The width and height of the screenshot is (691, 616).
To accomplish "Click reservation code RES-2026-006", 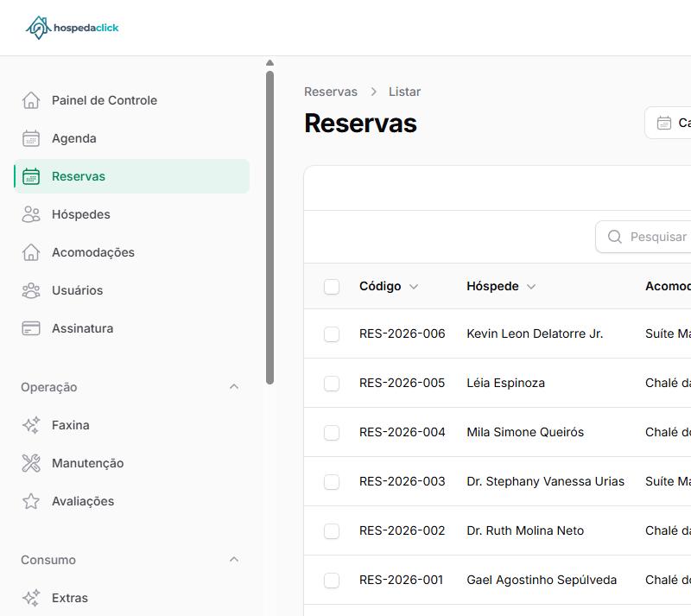I will (x=402, y=333).
